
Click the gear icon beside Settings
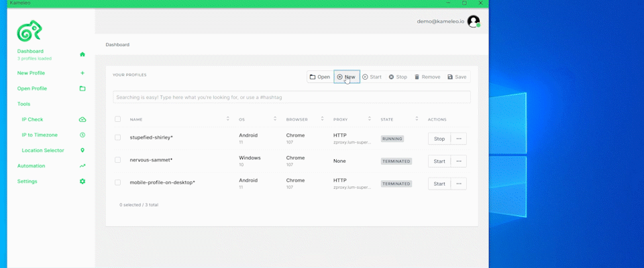[x=82, y=182]
